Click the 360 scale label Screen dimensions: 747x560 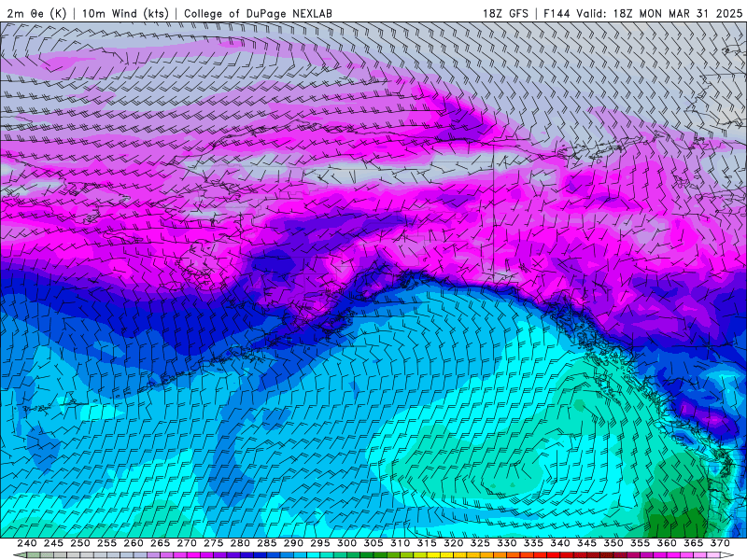[x=667, y=543]
